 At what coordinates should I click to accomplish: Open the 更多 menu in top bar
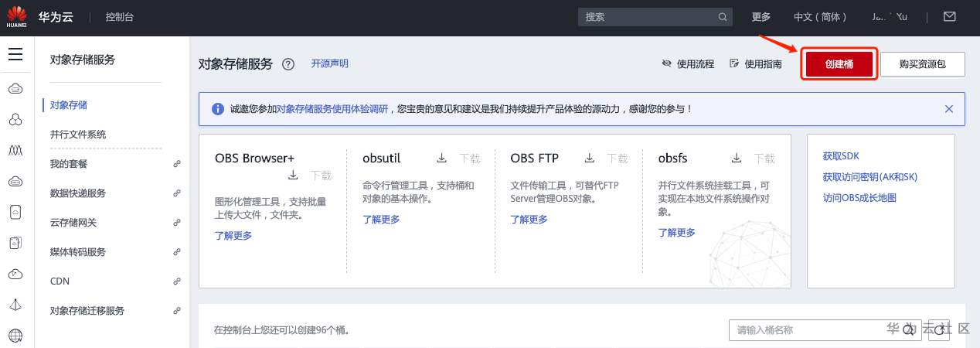click(761, 17)
